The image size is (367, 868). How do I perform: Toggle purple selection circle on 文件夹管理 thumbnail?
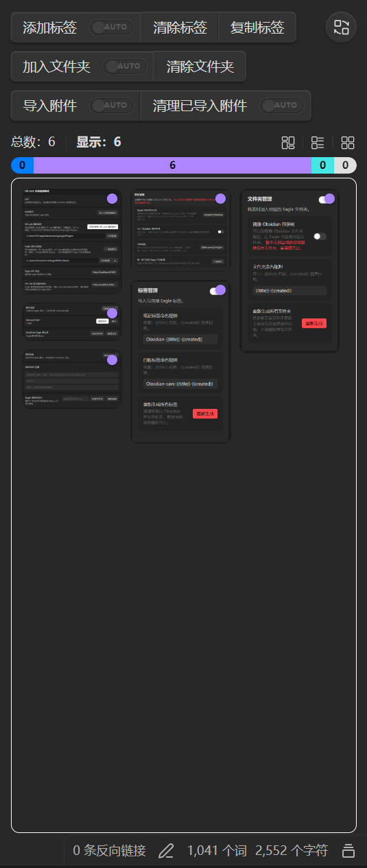click(330, 199)
